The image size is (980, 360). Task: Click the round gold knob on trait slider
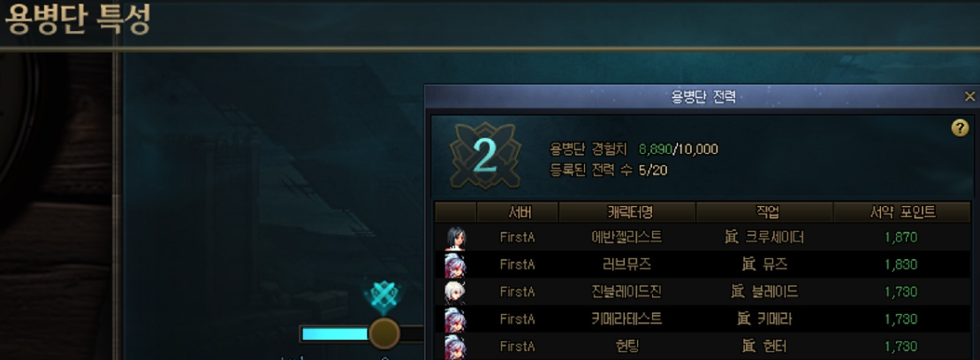coord(384,333)
